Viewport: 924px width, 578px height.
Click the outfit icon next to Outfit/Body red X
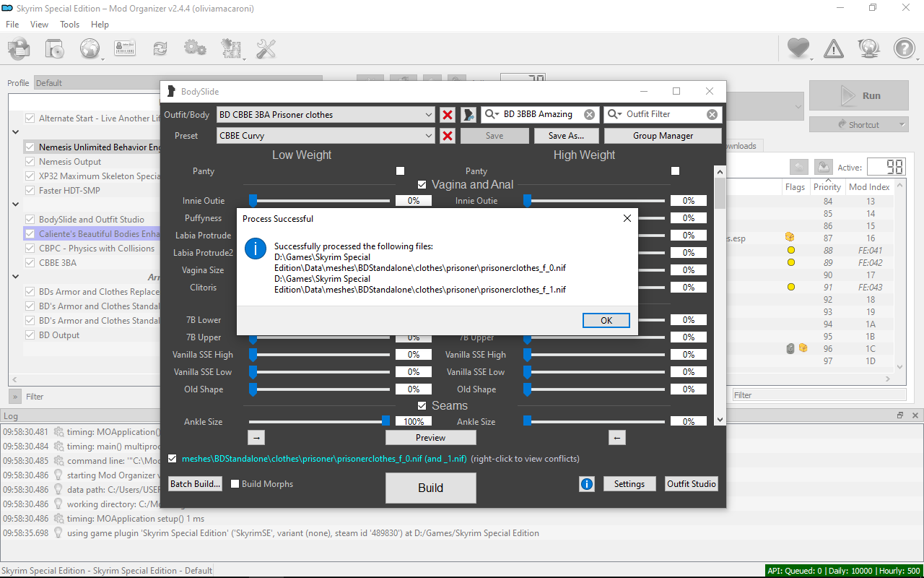(468, 115)
